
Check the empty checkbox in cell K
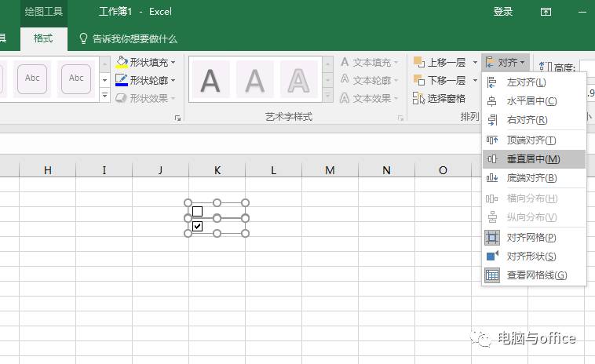coord(197,211)
